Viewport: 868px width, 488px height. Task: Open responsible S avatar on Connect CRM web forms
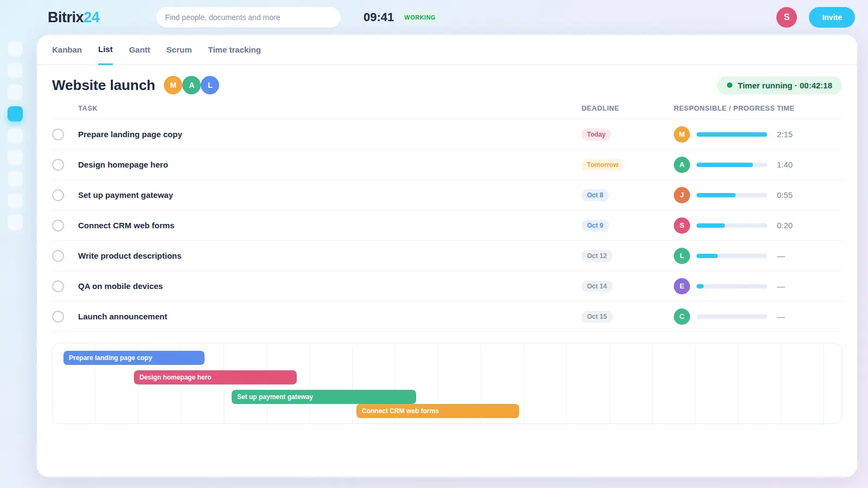tap(682, 226)
